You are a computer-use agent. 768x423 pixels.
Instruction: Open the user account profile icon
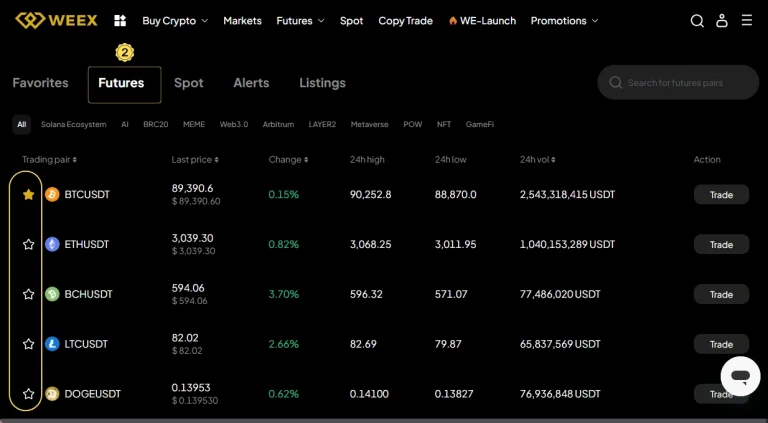(722, 21)
